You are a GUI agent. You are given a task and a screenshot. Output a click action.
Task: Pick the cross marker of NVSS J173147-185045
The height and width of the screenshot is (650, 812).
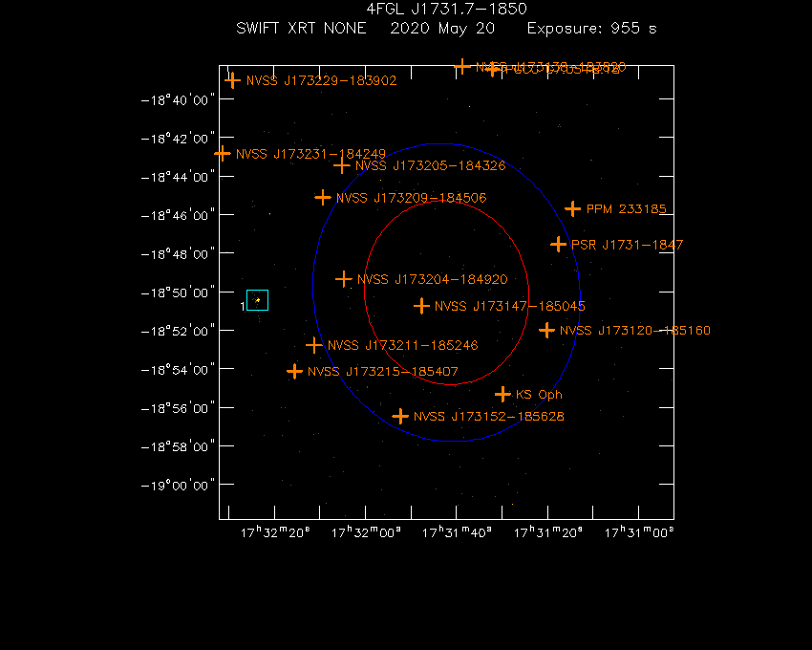pyautogui.click(x=421, y=306)
